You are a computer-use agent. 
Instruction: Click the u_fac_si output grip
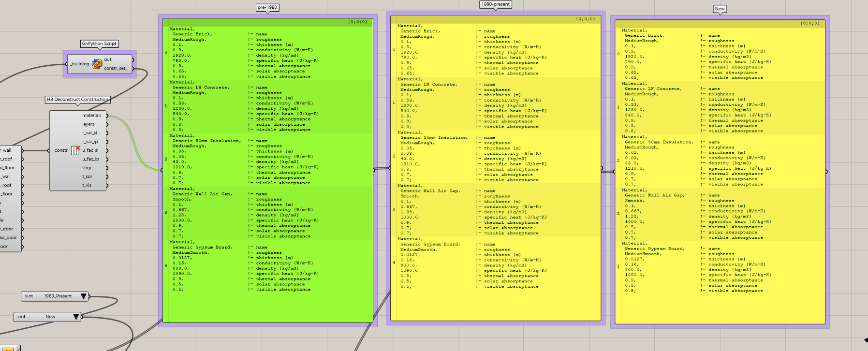coord(107,150)
